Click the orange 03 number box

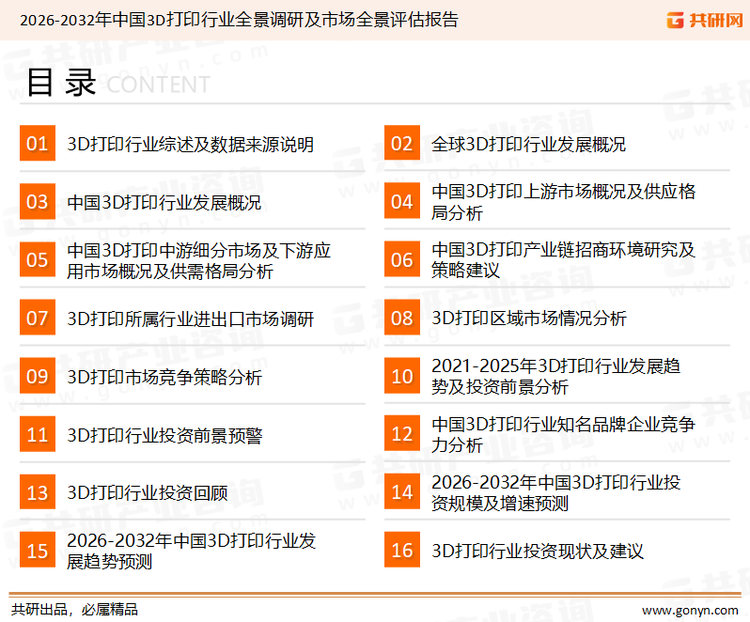37,201
